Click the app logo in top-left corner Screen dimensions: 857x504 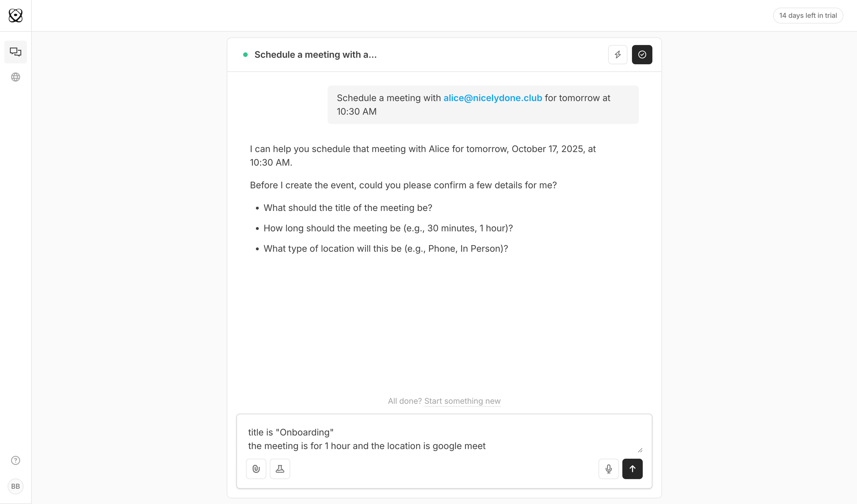15,15
